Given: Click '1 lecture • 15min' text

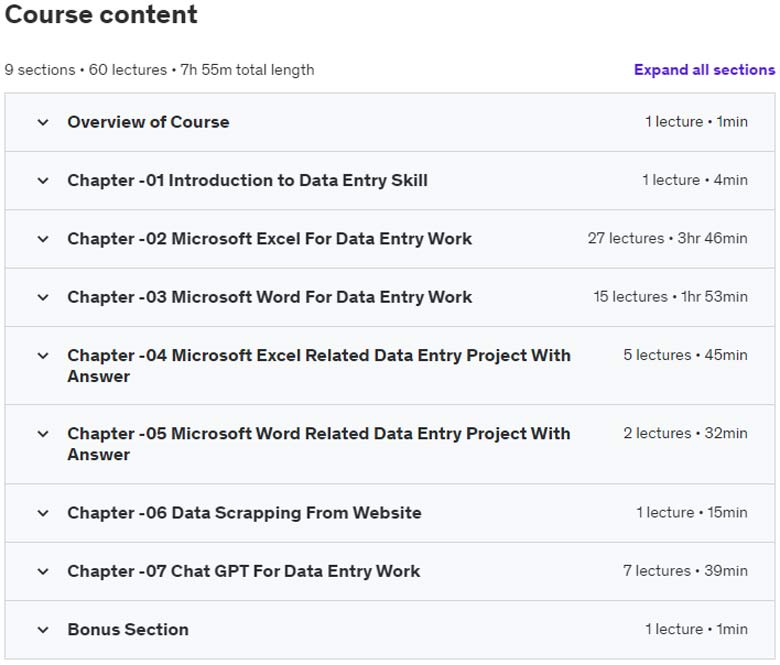Looking at the screenshot, I should (692, 512).
